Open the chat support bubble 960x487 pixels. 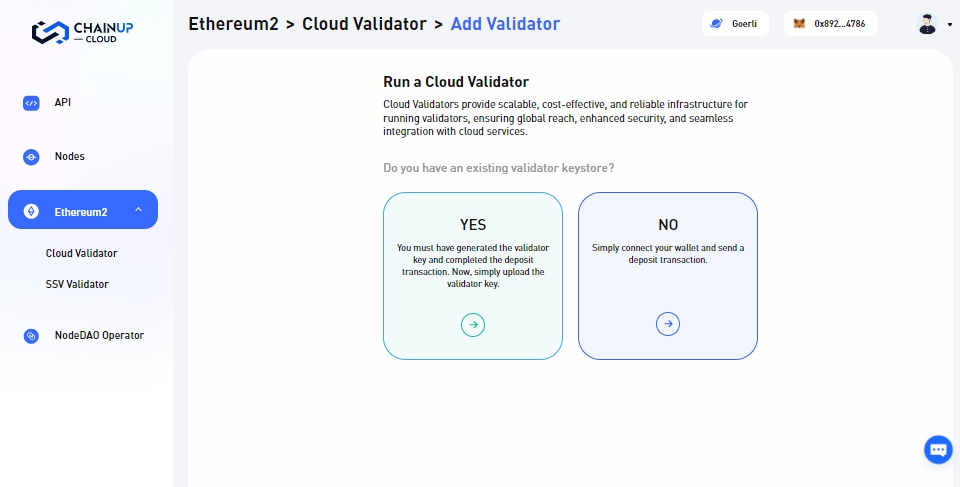coord(938,450)
